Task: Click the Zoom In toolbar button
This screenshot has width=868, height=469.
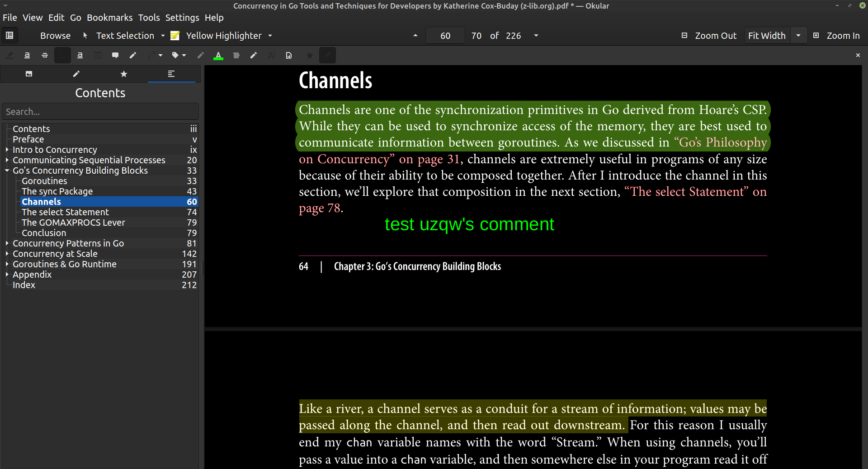Action: tap(836, 36)
